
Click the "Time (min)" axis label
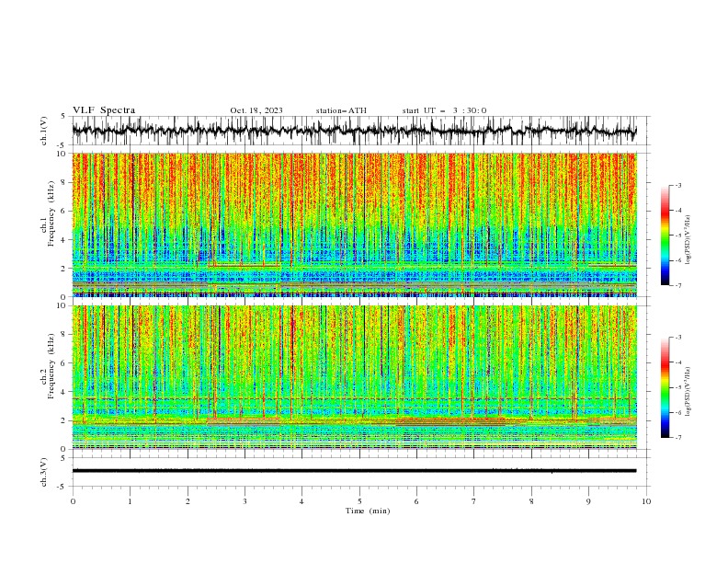pyautogui.click(x=368, y=511)
